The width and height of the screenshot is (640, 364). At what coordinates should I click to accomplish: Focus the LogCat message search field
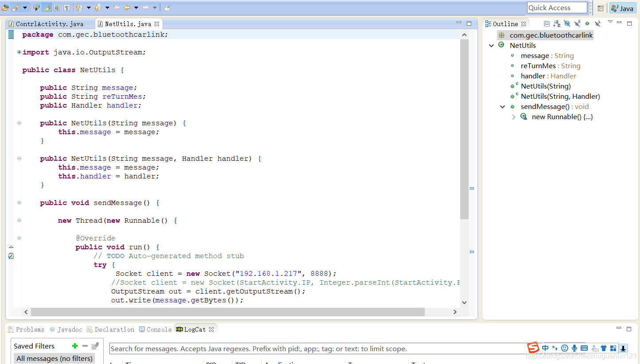(x=317, y=349)
